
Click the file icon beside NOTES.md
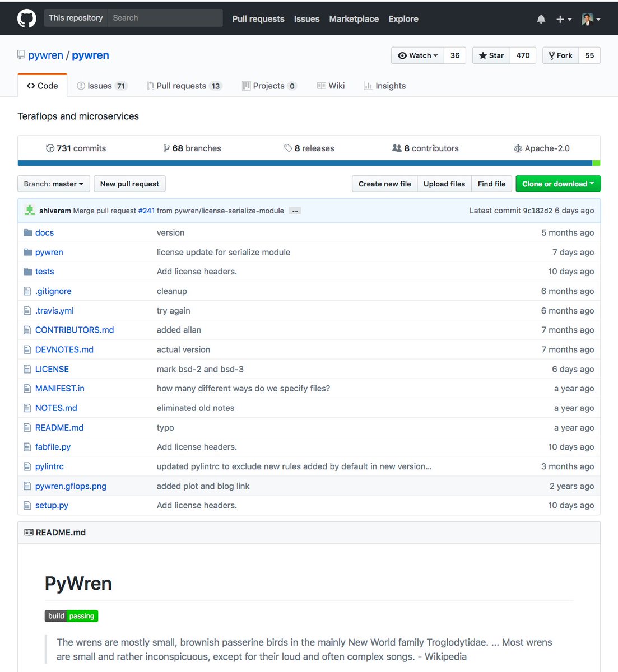[x=27, y=408]
